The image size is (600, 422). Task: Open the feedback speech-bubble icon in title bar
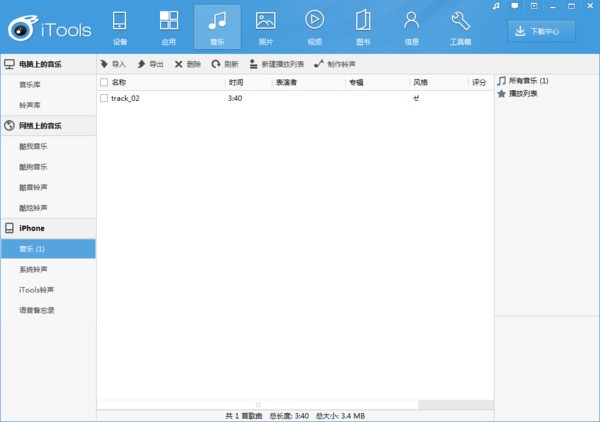pyautogui.click(x=515, y=6)
